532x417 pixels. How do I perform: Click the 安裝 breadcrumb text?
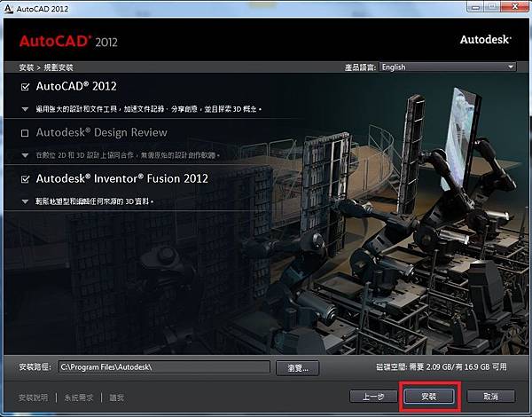point(27,67)
